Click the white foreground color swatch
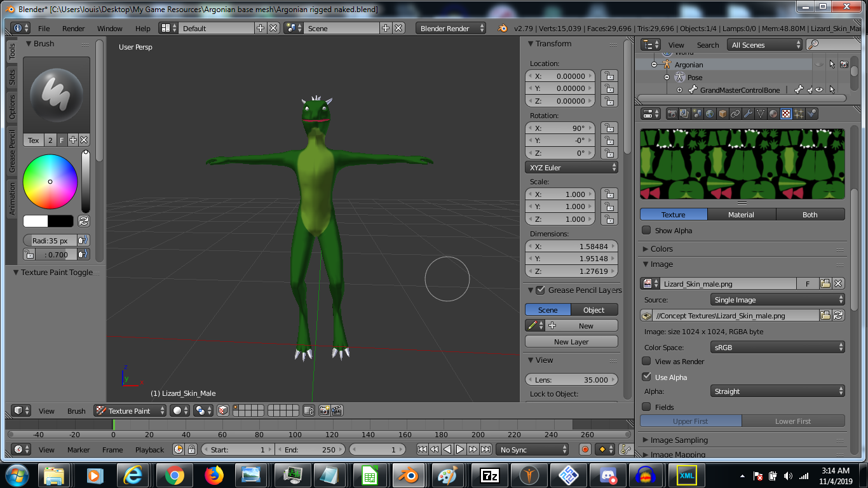This screenshot has width=868, height=488. [36, 221]
